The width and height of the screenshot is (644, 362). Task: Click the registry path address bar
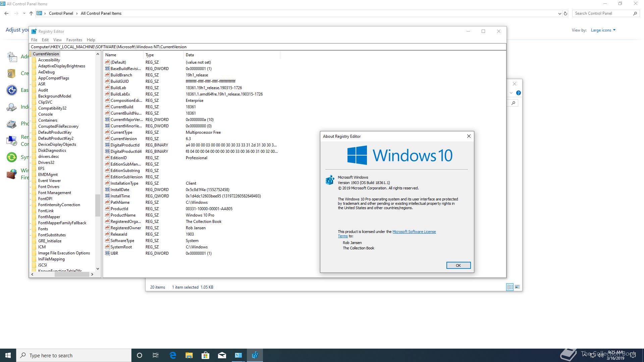pos(267,47)
